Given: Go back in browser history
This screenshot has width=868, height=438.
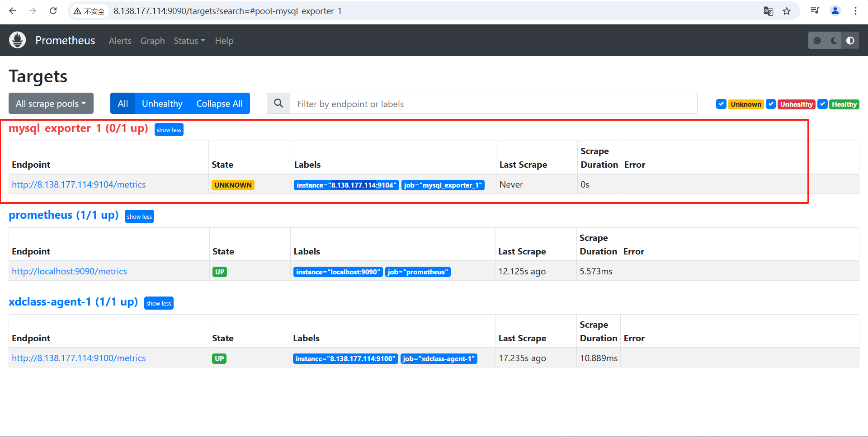Looking at the screenshot, I should point(13,11).
